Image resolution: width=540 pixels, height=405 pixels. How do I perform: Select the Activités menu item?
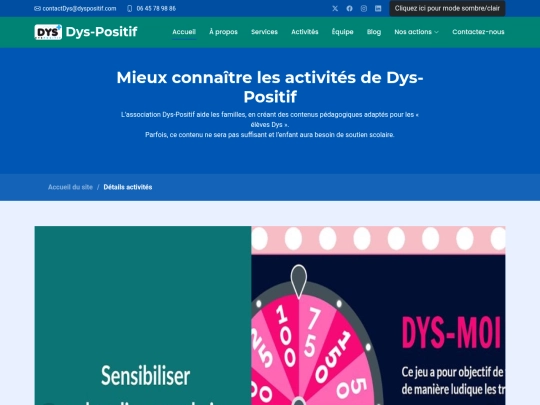pos(304,32)
